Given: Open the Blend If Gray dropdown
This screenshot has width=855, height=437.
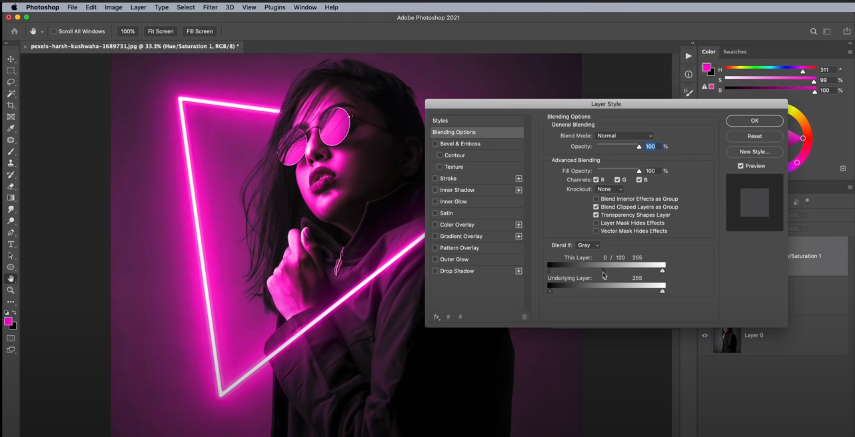Looking at the screenshot, I should (588, 245).
